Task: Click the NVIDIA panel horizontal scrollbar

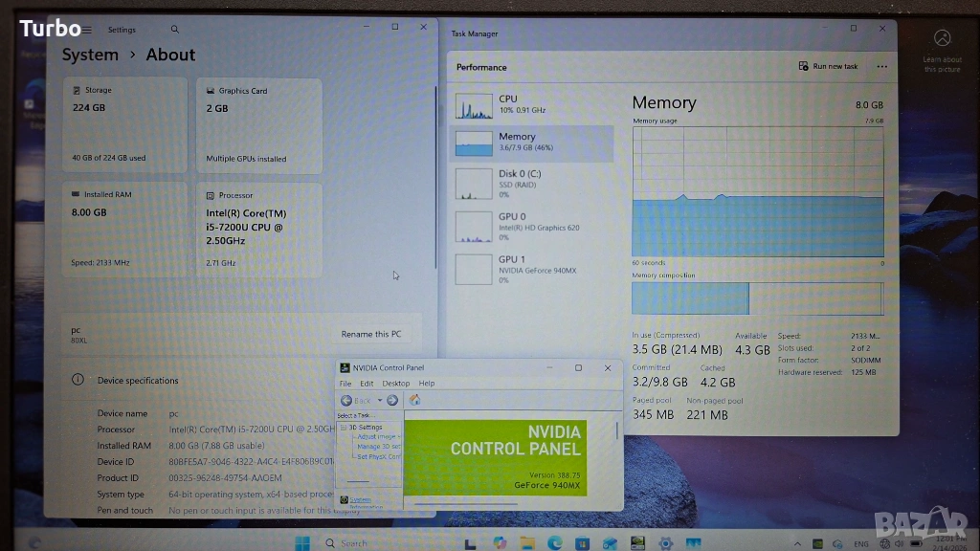Action: click(x=466, y=504)
